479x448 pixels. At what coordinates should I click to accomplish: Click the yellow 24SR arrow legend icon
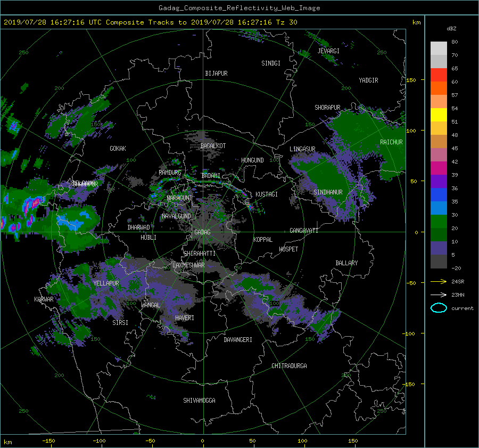tap(439, 281)
